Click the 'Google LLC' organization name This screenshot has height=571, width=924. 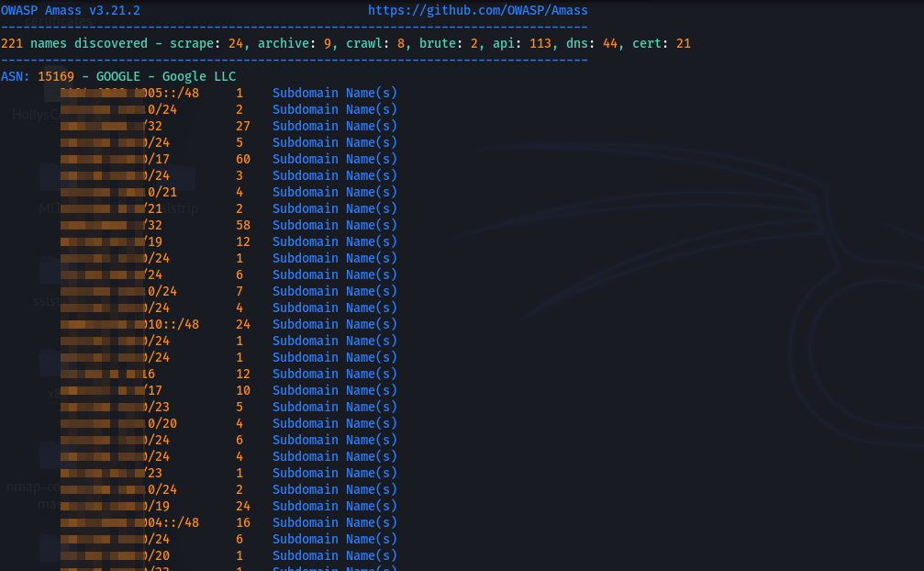199,76
